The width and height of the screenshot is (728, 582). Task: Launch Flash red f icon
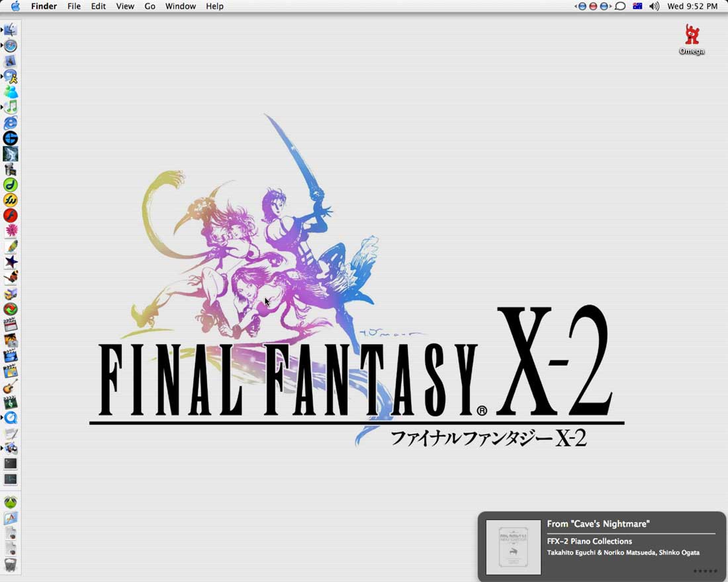tap(10, 216)
